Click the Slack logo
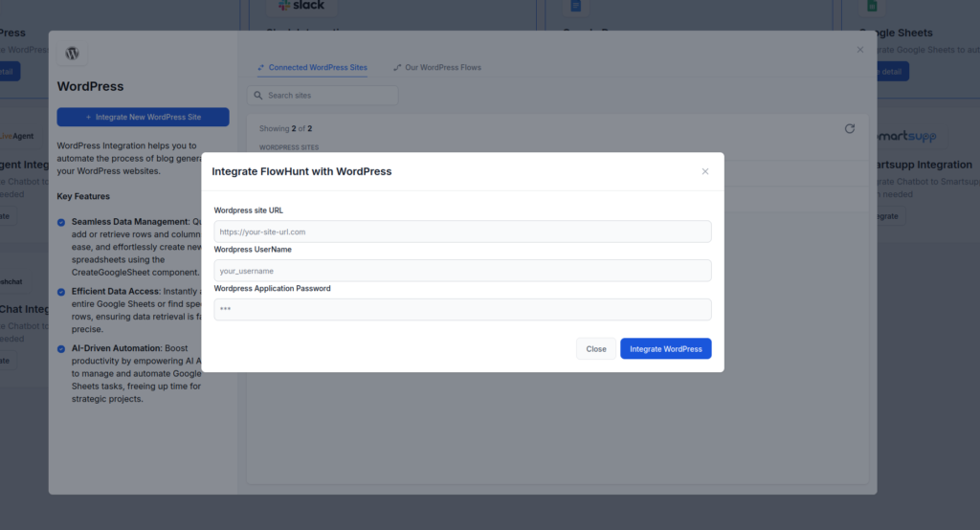The image size is (980, 530). coord(301,6)
